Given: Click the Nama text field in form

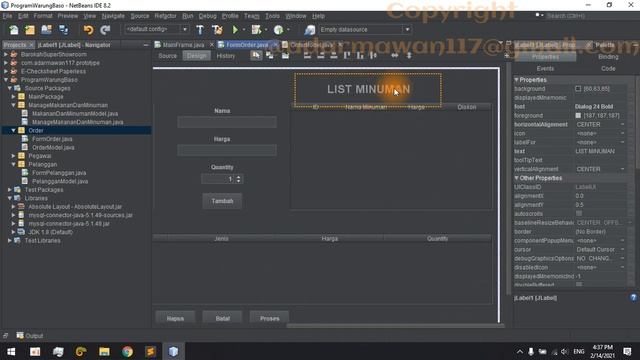Looking at the screenshot, I should (x=227, y=122).
